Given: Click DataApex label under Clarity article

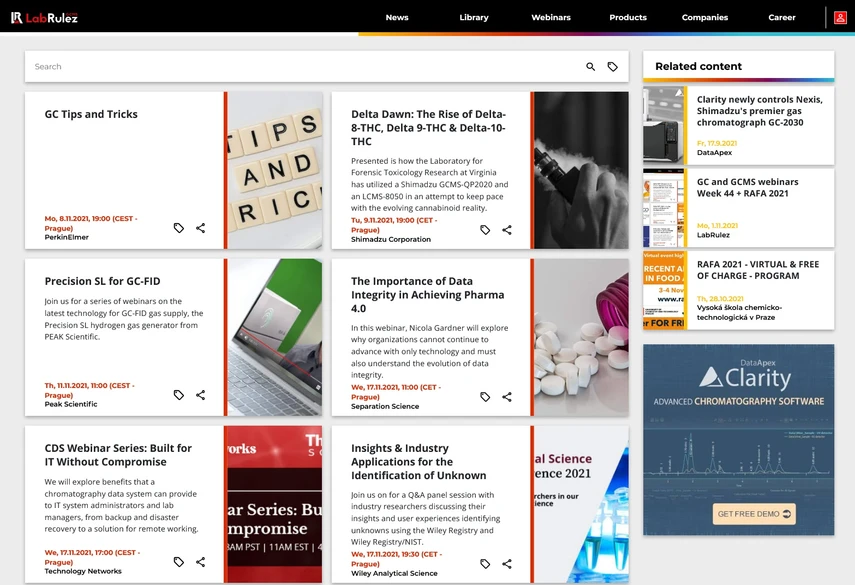Looking at the screenshot, I should tap(714, 153).
